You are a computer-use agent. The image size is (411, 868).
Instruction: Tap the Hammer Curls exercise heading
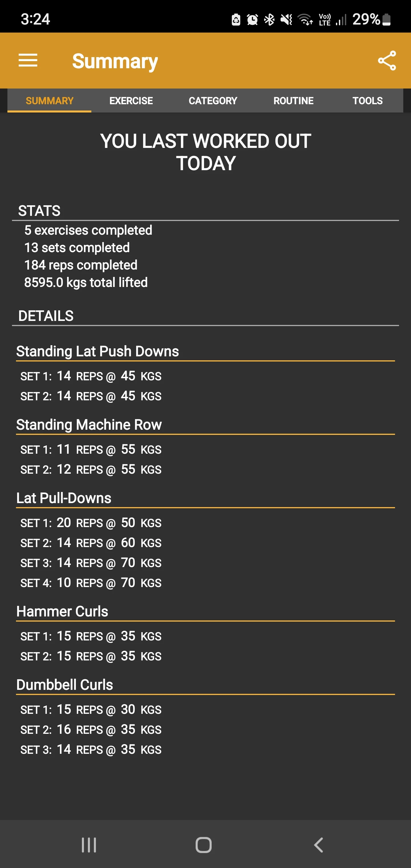pos(62,611)
